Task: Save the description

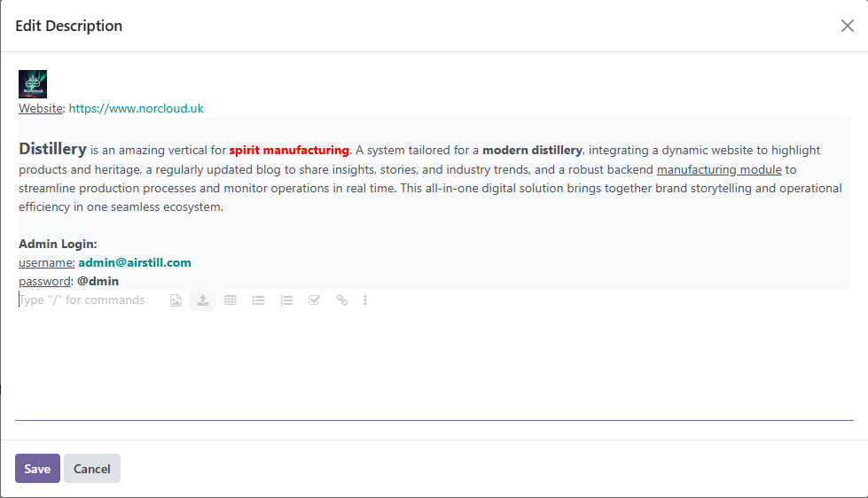Action: [37, 469]
